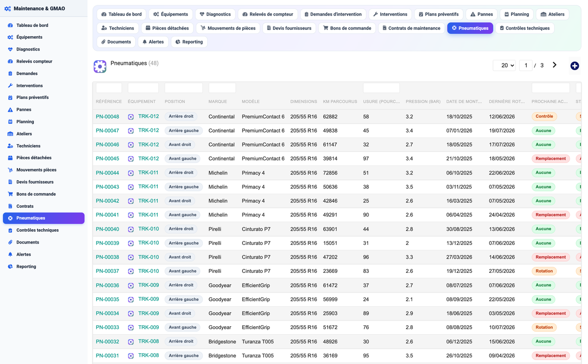Click the Équipement column filter field

(143, 88)
